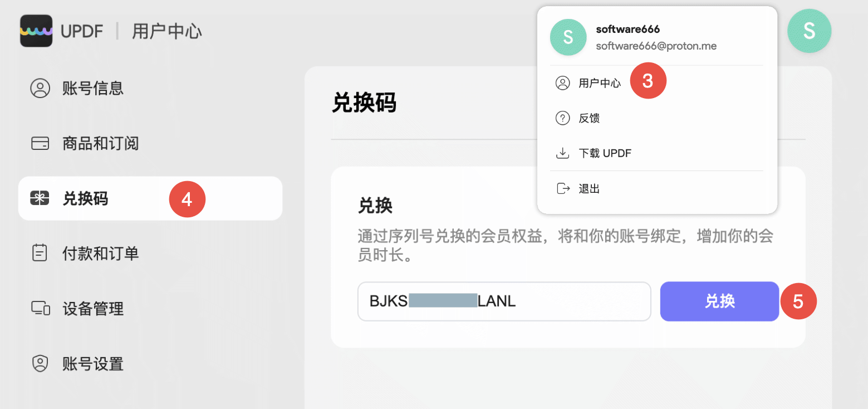Click the question mark feedback icon
Image resolution: width=868 pixels, height=409 pixels.
563,118
